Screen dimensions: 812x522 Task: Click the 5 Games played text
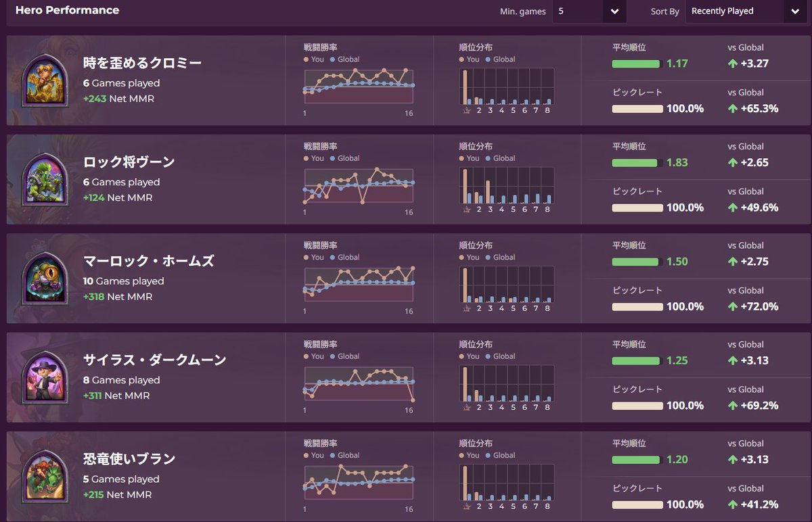121,479
